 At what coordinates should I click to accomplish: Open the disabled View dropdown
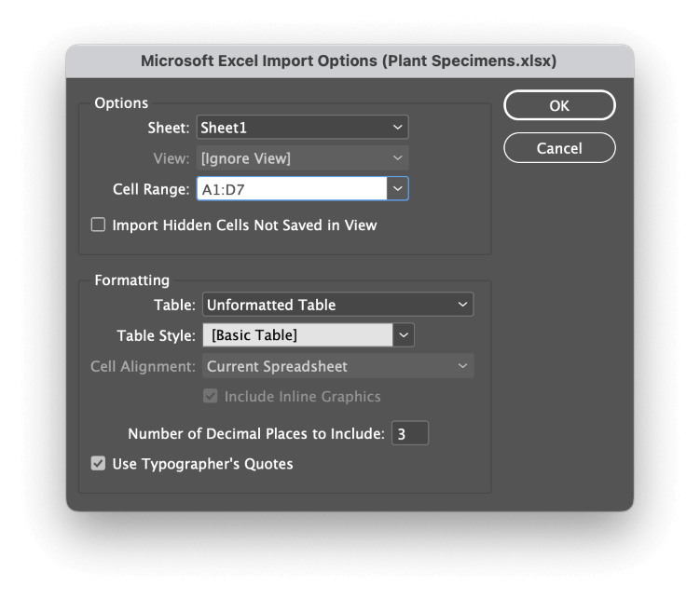(x=302, y=157)
